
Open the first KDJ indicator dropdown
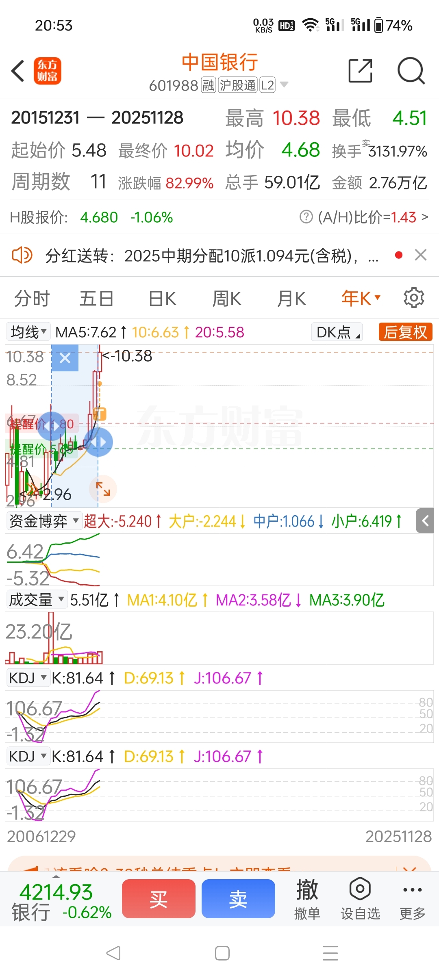[x=28, y=678]
